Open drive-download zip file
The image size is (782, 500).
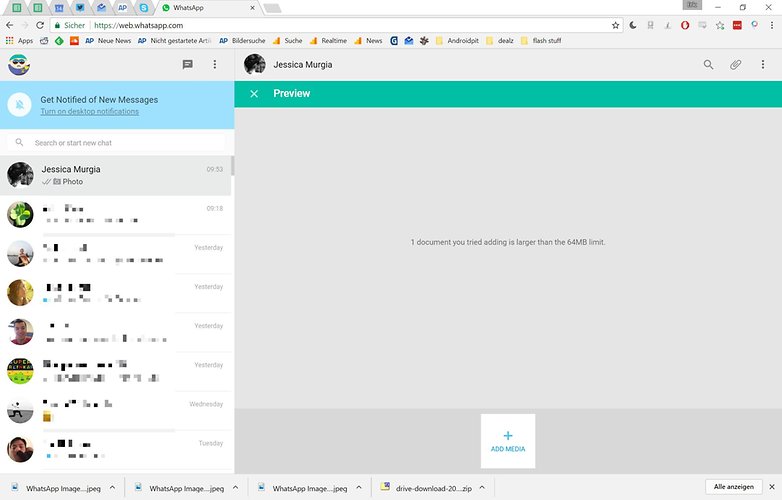click(x=426, y=488)
